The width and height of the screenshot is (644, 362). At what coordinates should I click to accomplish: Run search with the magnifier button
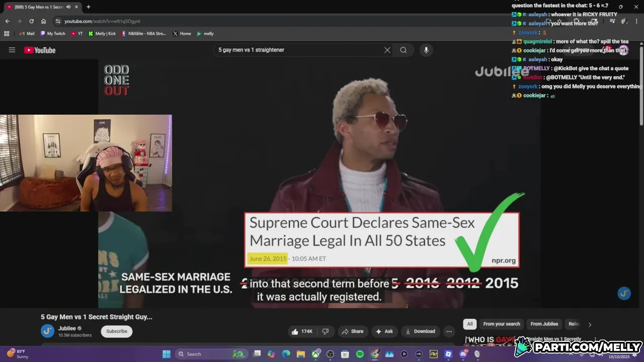click(404, 50)
